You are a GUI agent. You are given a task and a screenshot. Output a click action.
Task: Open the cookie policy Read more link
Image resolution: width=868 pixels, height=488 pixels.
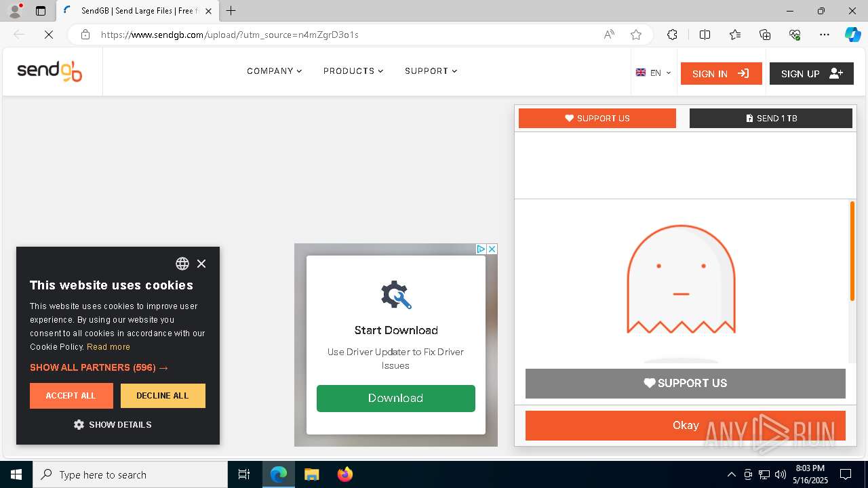[108, 347]
